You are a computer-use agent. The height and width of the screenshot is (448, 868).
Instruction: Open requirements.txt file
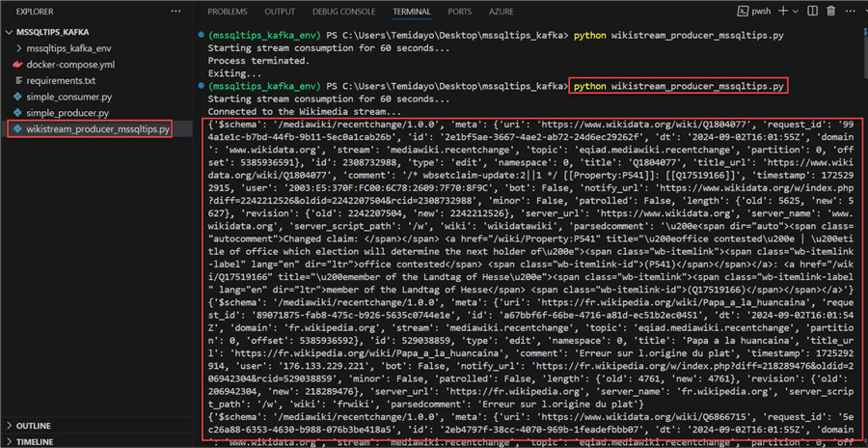61,80
